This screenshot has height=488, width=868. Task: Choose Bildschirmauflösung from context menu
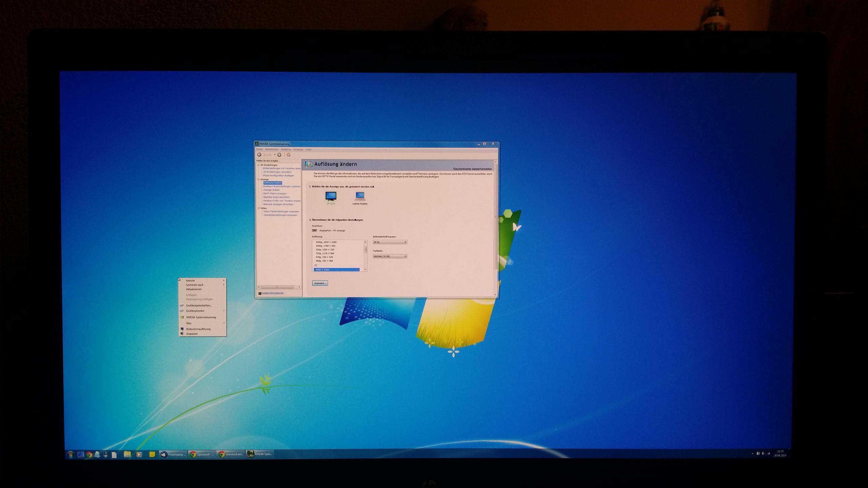click(198, 329)
